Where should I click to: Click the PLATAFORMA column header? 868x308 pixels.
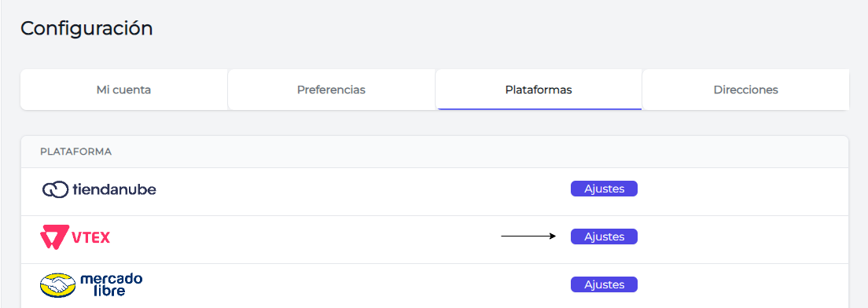pyautogui.click(x=75, y=152)
